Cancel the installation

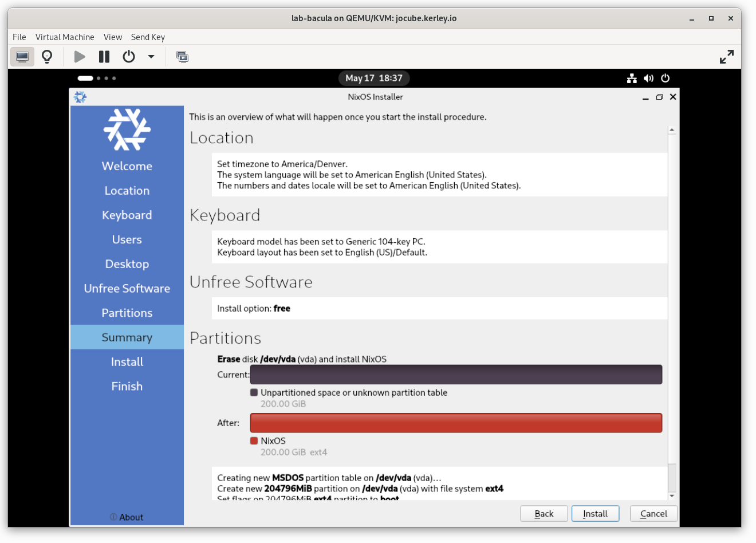point(653,514)
